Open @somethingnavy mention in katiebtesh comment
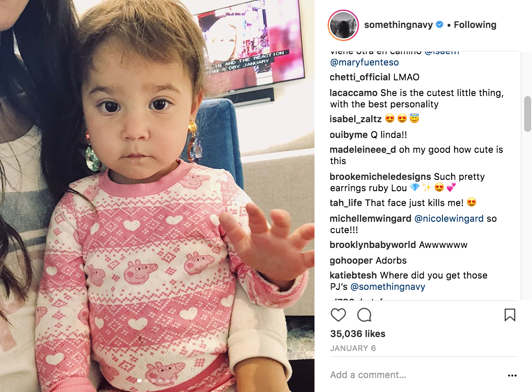Viewport: 532px width, 392px height. click(x=388, y=287)
